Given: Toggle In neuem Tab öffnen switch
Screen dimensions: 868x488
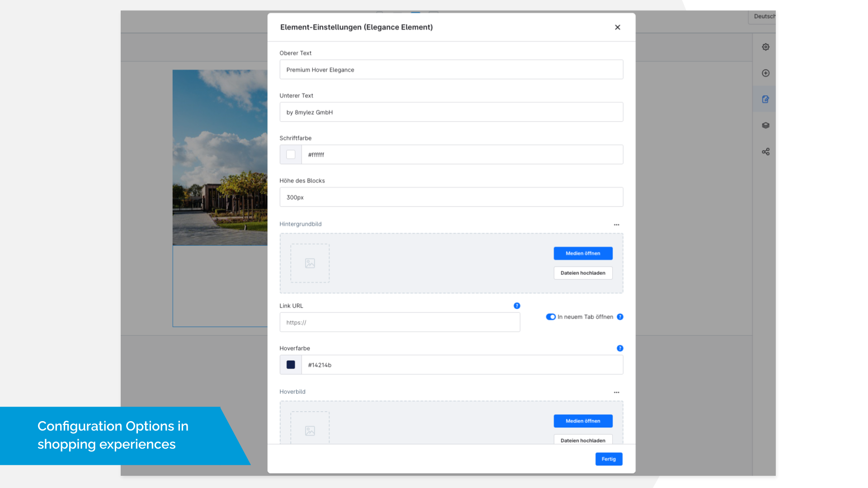Looking at the screenshot, I should (551, 317).
